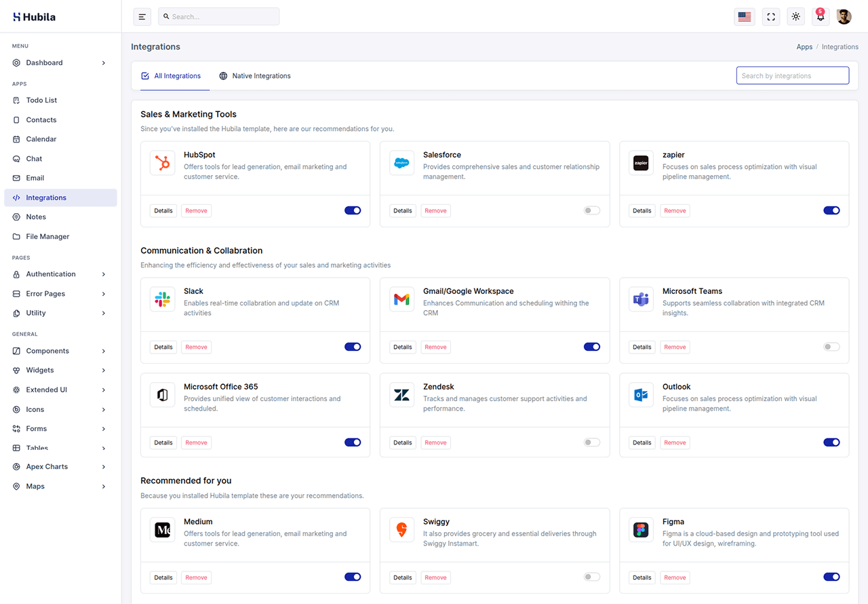Click the Zendesk logo icon

pos(402,395)
